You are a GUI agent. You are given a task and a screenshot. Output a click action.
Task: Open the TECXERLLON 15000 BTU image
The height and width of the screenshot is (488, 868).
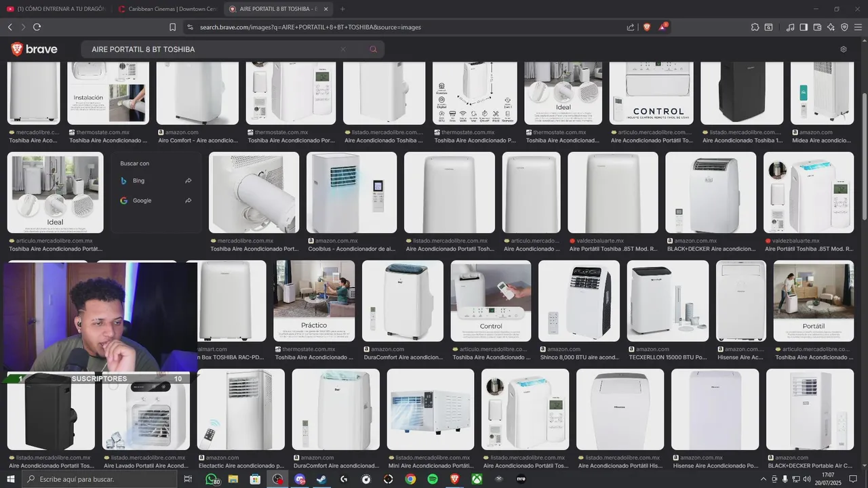(668, 301)
